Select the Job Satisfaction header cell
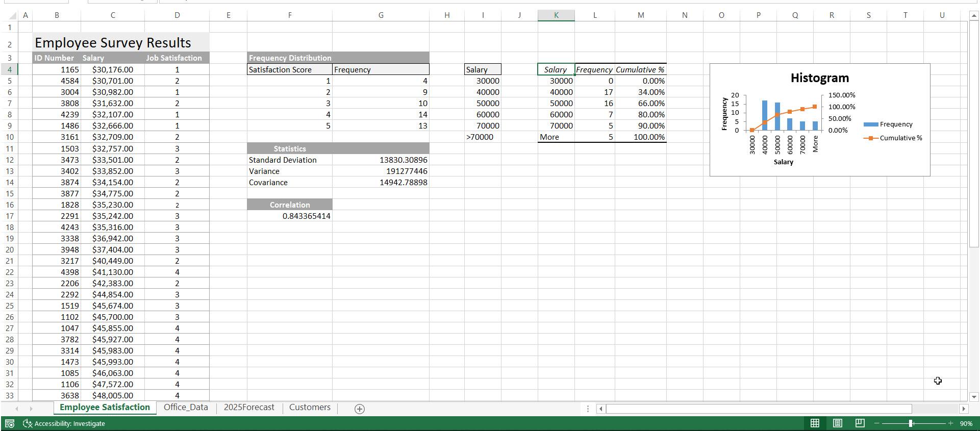Screen dimensions: 980x431 point(177,58)
